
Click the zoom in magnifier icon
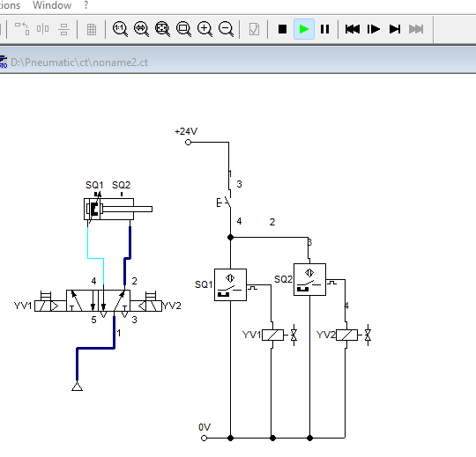(205, 29)
